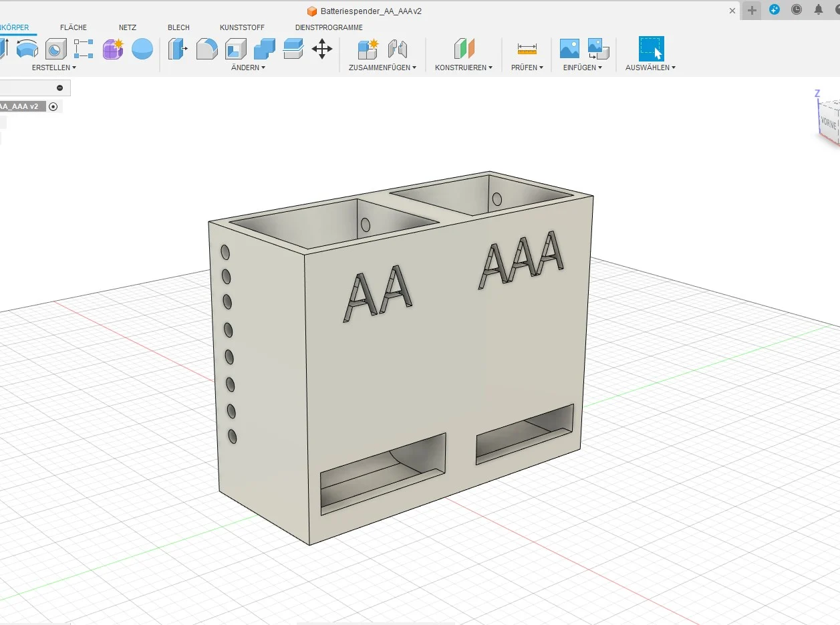Select the Hole tool icon
The width and height of the screenshot is (840, 625).
coord(55,49)
